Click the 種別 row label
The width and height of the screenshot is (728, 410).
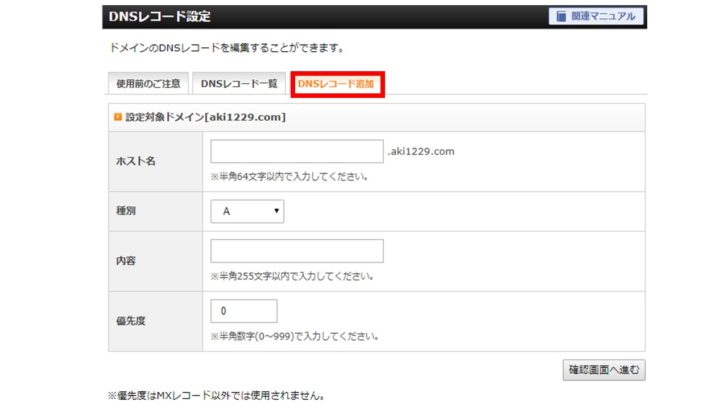127,212
